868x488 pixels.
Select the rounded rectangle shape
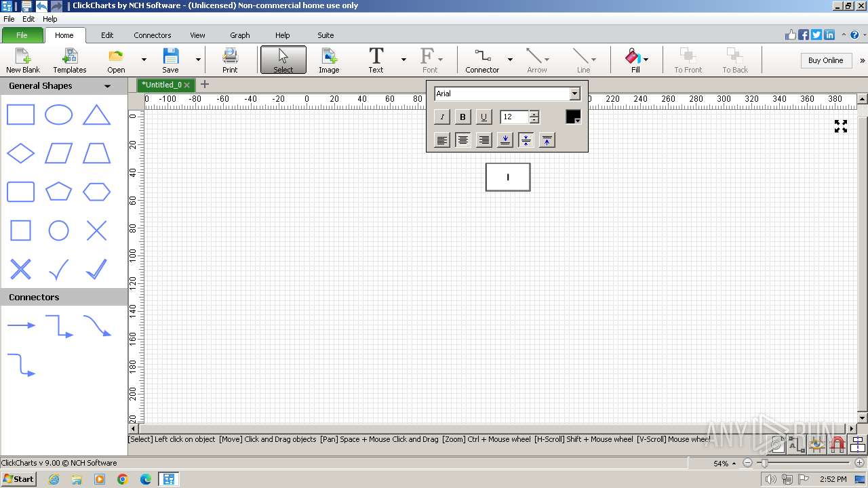click(x=20, y=192)
